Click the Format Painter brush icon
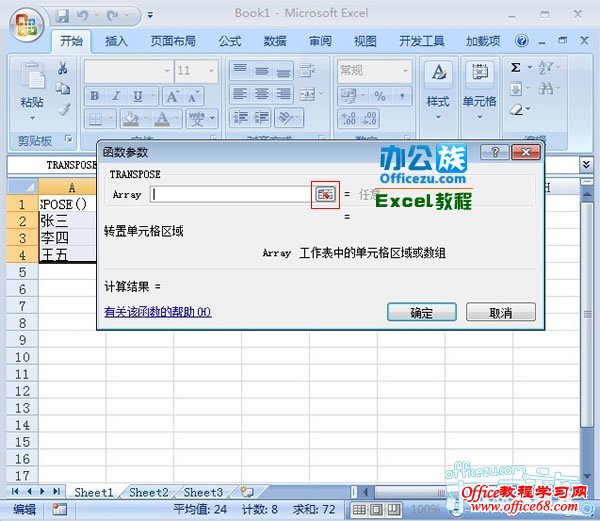Image resolution: width=600 pixels, height=521 pixels. (x=64, y=109)
